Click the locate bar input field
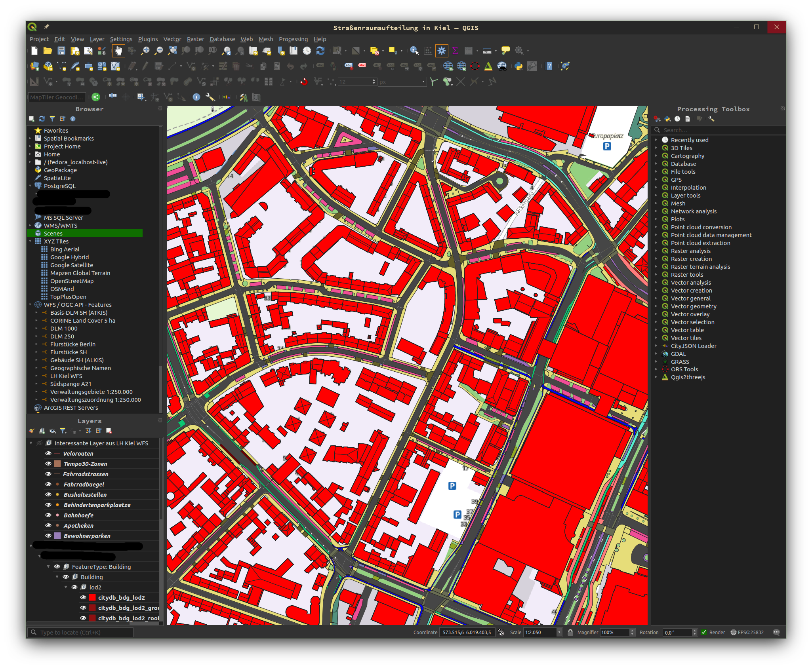 (x=79, y=632)
